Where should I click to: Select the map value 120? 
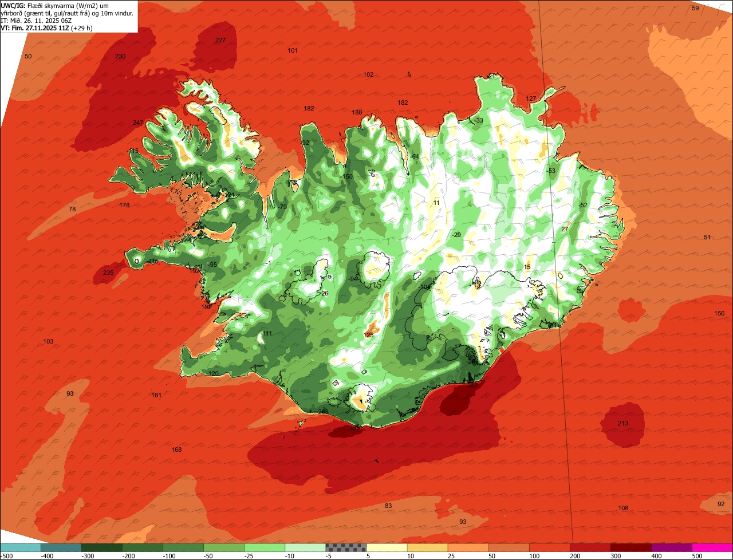pyautogui.click(x=213, y=373)
